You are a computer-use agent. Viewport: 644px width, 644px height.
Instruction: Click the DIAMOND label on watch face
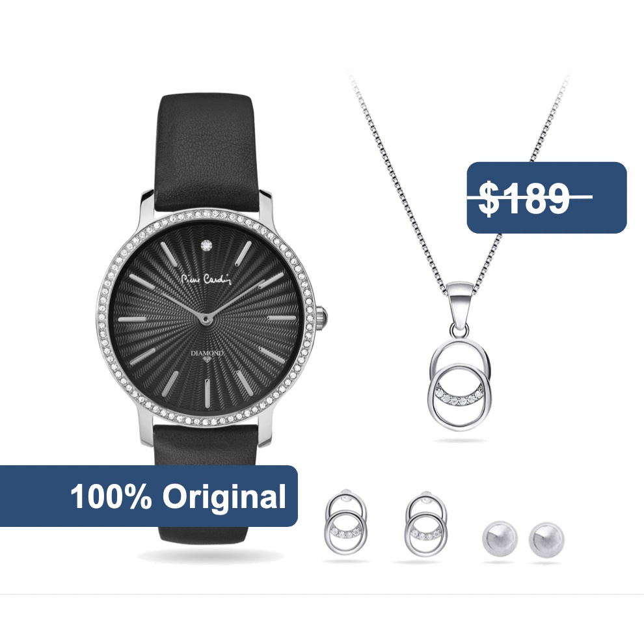tap(208, 354)
